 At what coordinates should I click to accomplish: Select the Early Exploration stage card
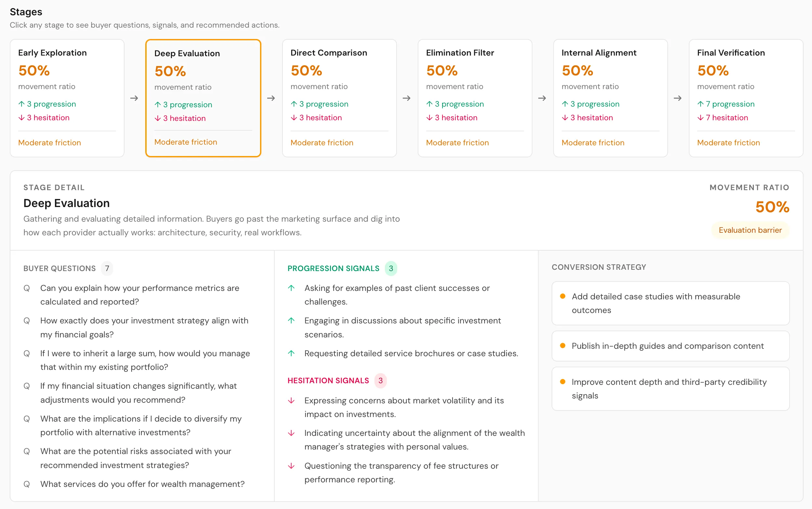click(67, 98)
